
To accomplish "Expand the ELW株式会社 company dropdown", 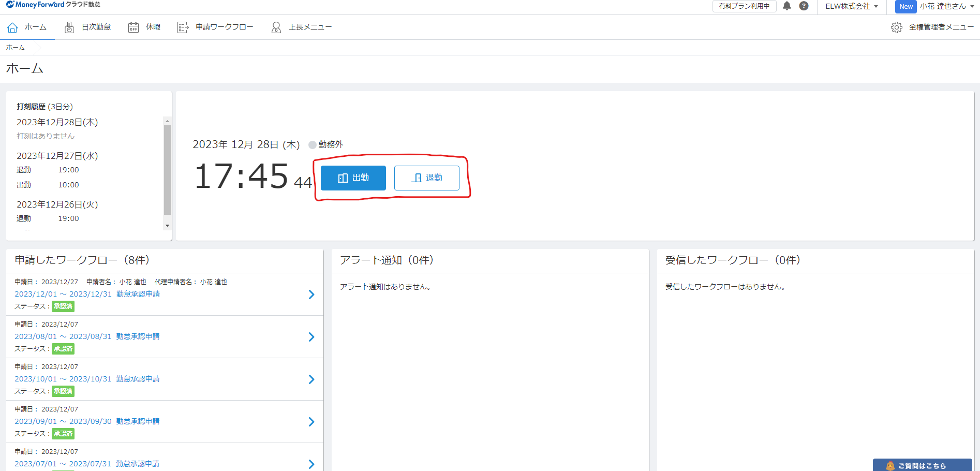I will point(851,7).
